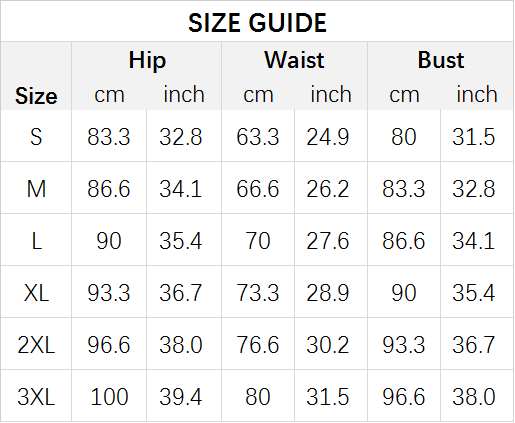Viewport: 515px width, 423px height.
Task: Select the 27.6 waist inch cell
Action: tap(328, 241)
